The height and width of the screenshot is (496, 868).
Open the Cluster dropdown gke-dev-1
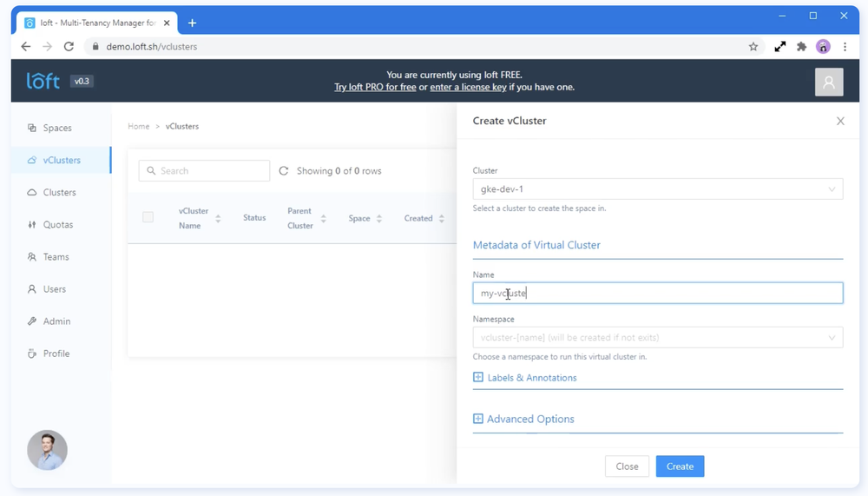(x=658, y=189)
